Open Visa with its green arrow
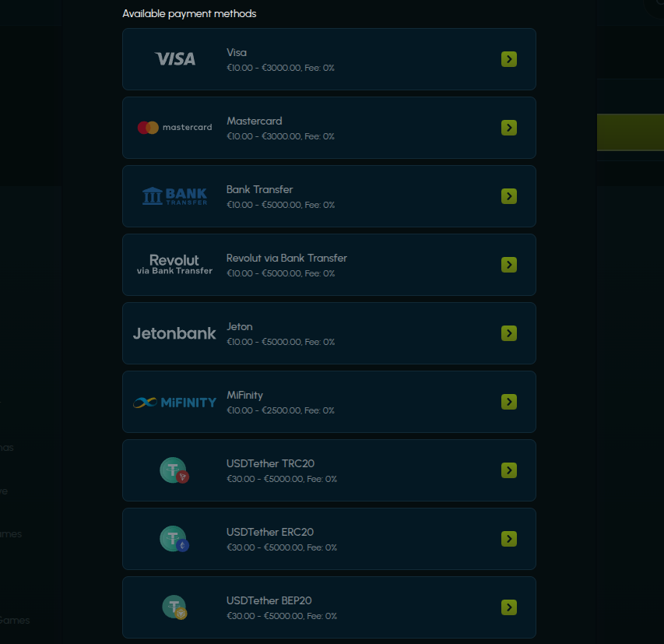 [x=509, y=59]
